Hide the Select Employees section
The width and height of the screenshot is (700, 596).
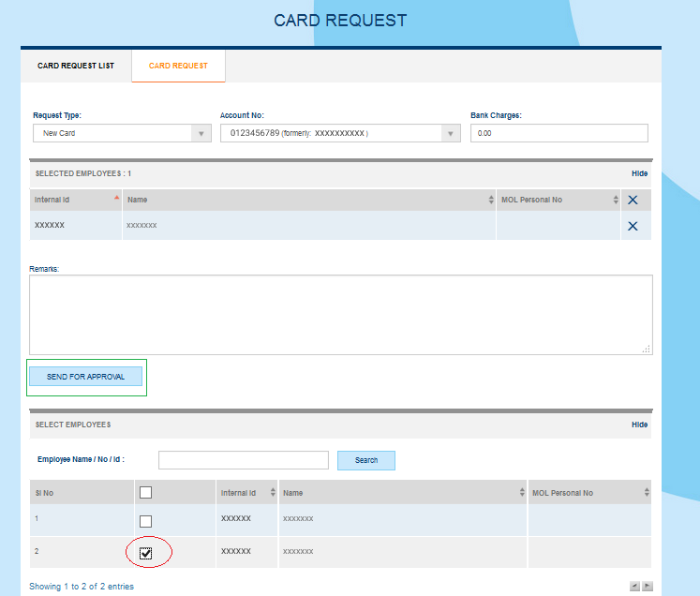click(639, 425)
